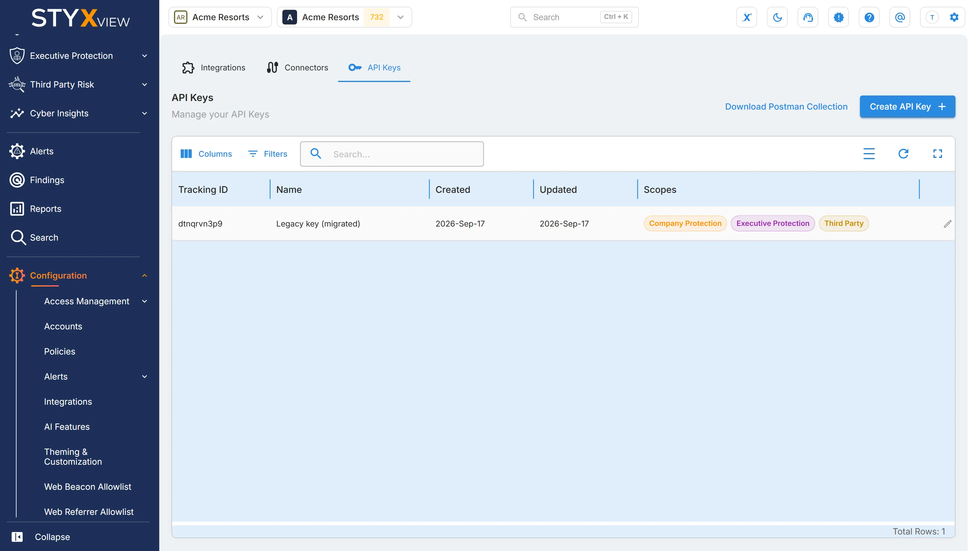
Task: Click the @ mentions icon
Action: point(900,17)
